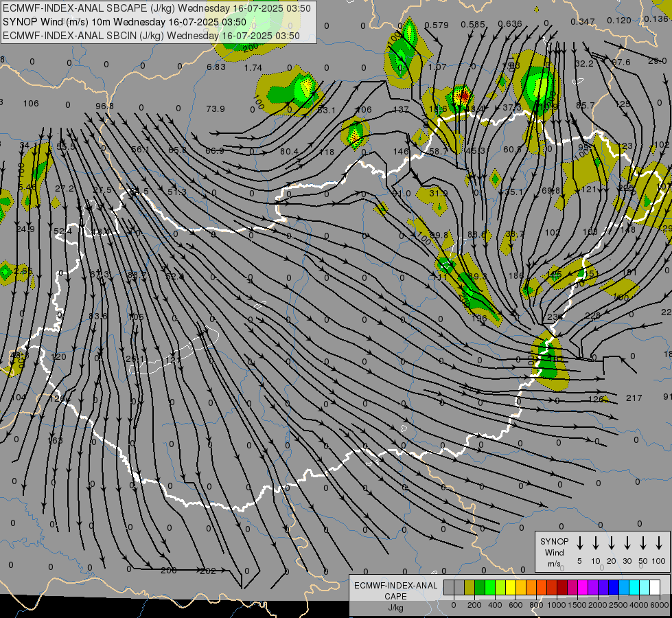Click the map value 0.579
672x618 pixels.
pos(437,25)
